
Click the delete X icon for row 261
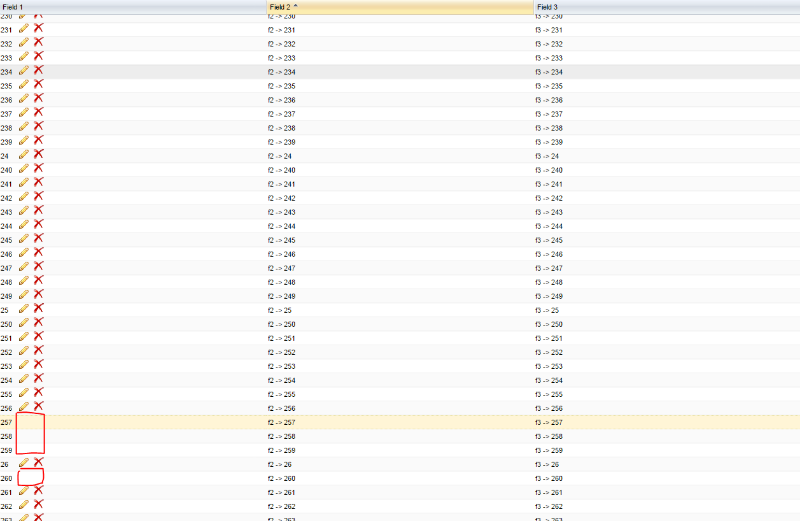[38, 491]
